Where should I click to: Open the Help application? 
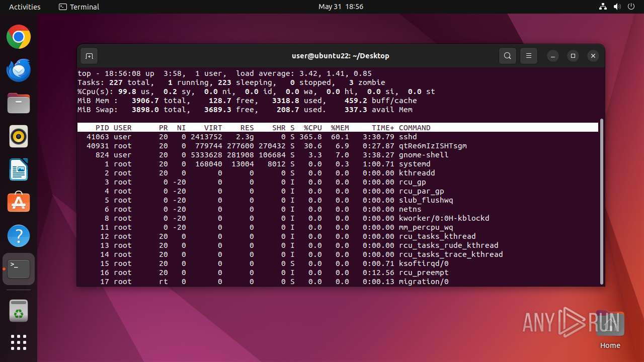click(x=19, y=236)
